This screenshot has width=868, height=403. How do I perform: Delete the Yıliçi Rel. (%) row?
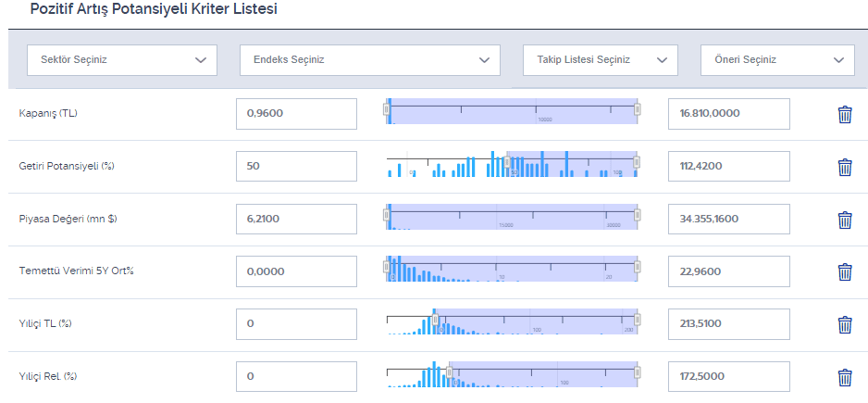[x=844, y=378]
